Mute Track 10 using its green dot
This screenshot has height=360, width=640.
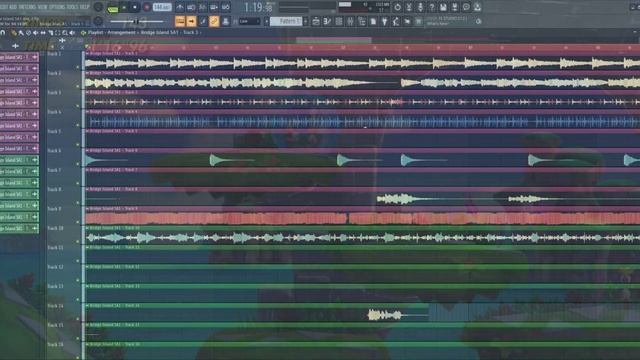[78, 241]
